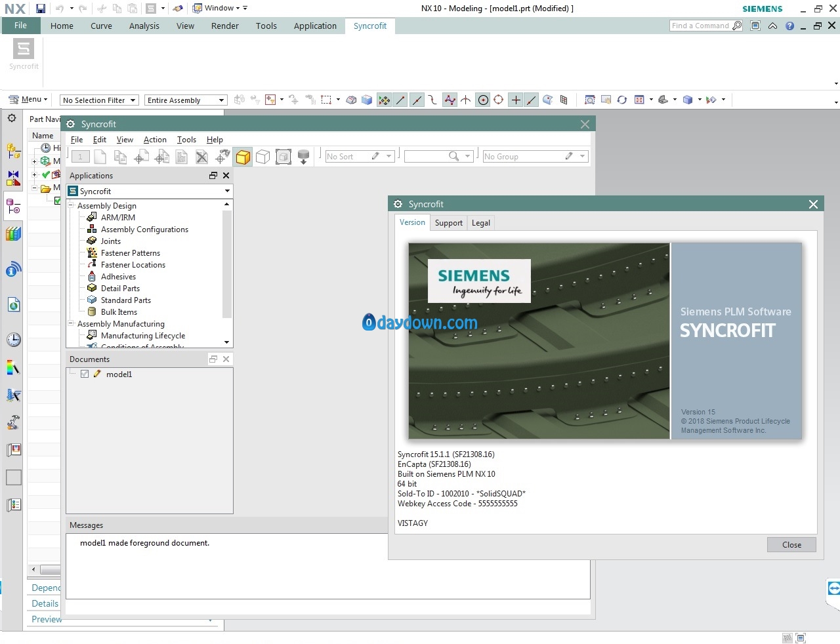The width and height of the screenshot is (840, 644).
Task: Toggle end point snap in selection bar
Action: 400,100
